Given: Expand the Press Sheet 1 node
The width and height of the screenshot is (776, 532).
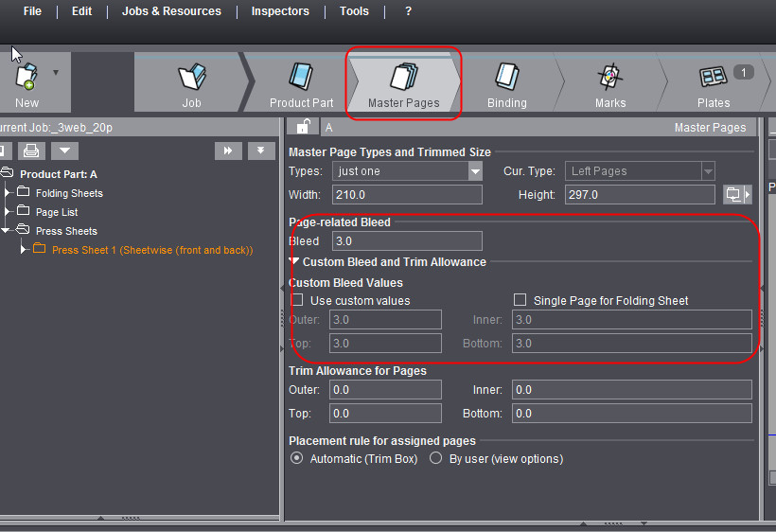Looking at the screenshot, I should click(23, 249).
